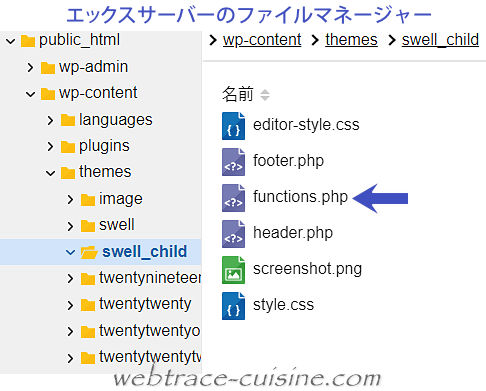Image resolution: width=486 pixels, height=391 pixels.
Task: Expand the wp-admin tree node
Action: (x=30, y=68)
